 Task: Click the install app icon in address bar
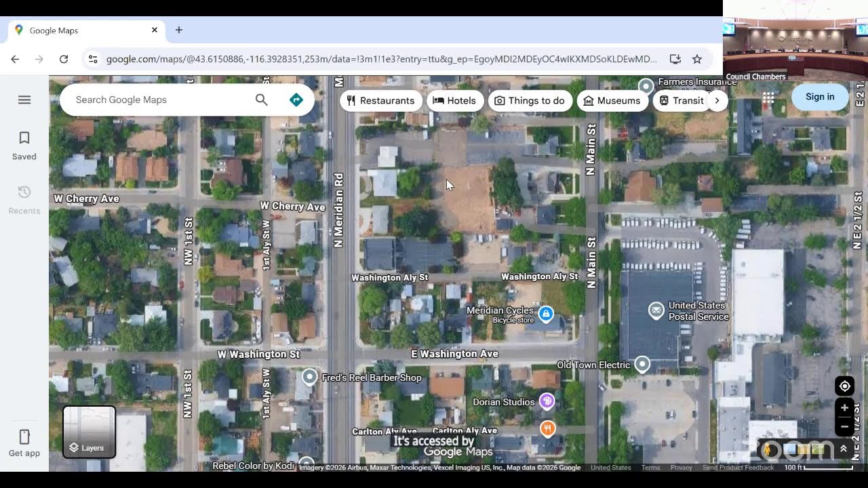(x=675, y=59)
